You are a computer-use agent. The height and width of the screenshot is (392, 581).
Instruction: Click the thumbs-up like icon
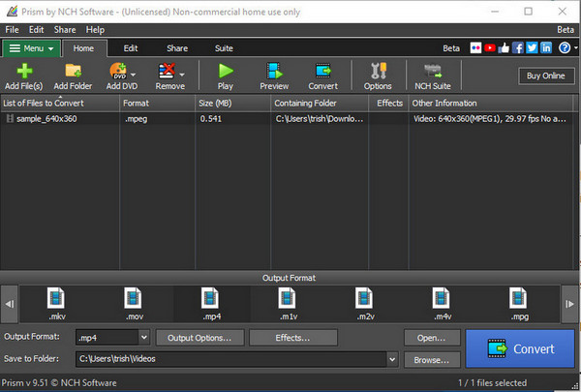[504, 47]
